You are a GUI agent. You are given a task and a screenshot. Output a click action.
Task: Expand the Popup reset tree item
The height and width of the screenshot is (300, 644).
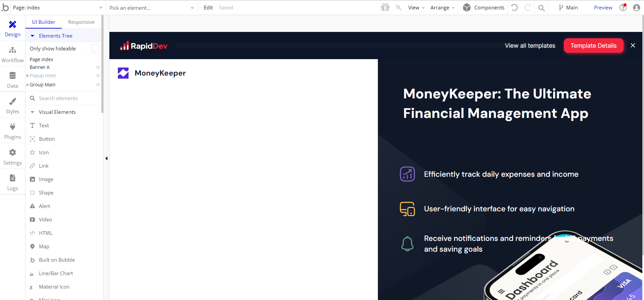pos(28,76)
